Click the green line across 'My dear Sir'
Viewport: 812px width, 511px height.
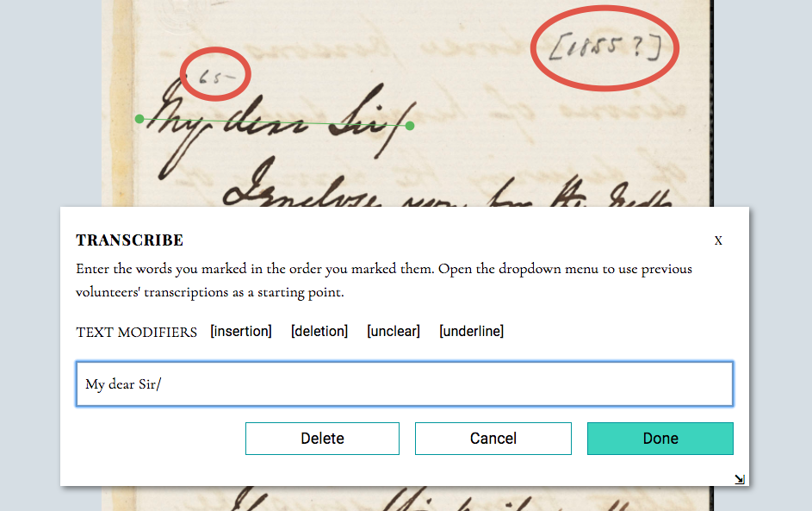[275, 123]
